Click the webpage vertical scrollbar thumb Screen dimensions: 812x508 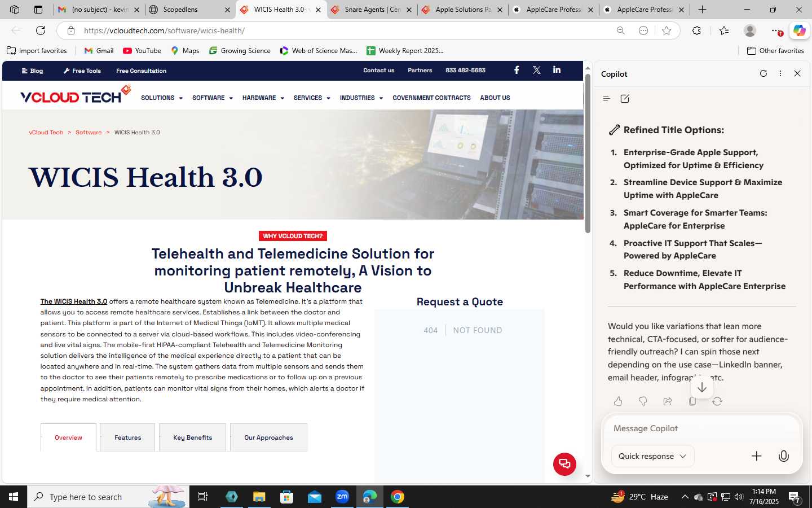588,153
